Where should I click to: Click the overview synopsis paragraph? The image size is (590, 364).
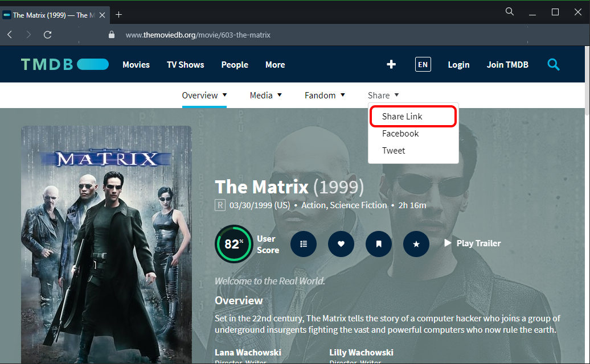pos(388,324)
